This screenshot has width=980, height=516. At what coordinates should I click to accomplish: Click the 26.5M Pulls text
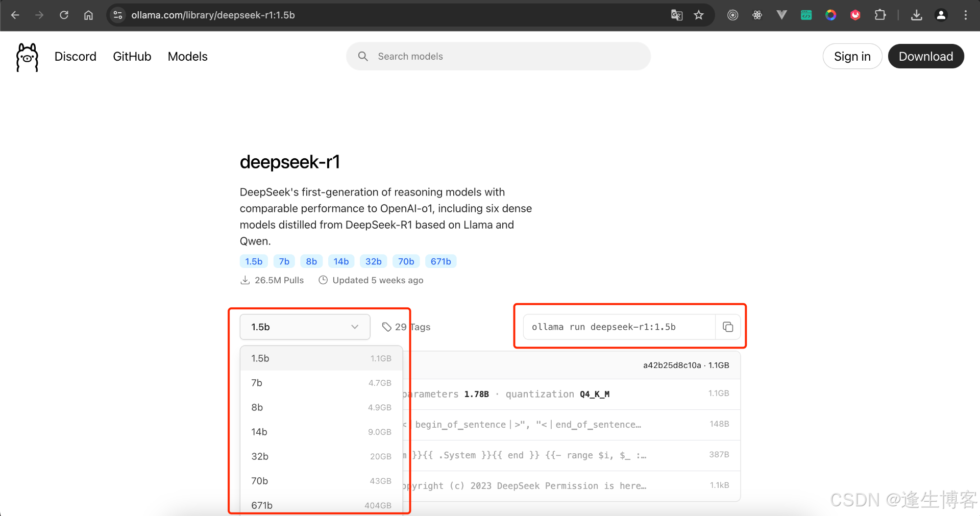tap(279, 280)
